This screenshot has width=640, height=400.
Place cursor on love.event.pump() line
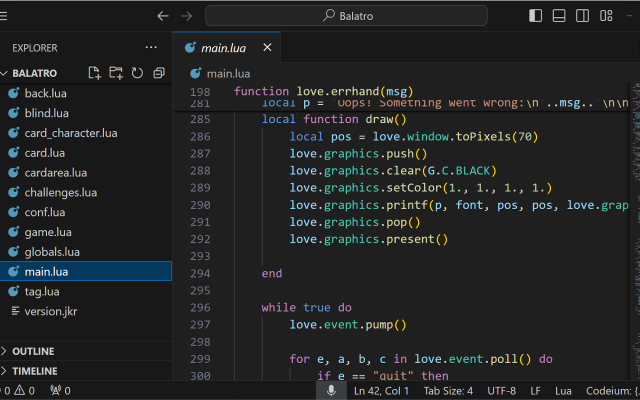[x=348, y=325]
